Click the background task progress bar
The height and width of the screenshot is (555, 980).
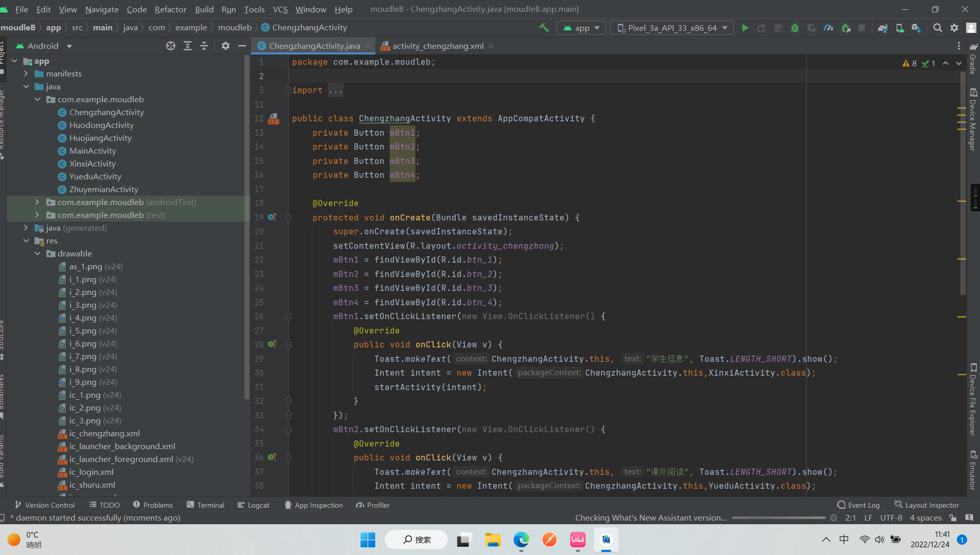pos(778,518)
